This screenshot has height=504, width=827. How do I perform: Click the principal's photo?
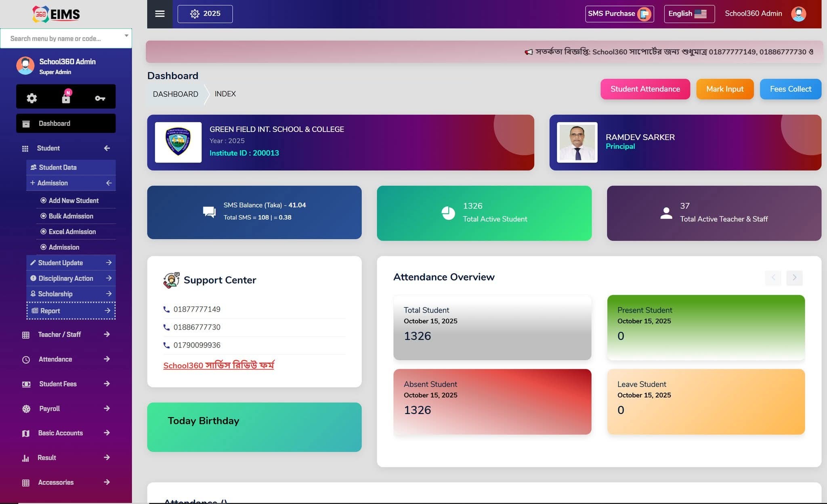[x=577, y=142]
